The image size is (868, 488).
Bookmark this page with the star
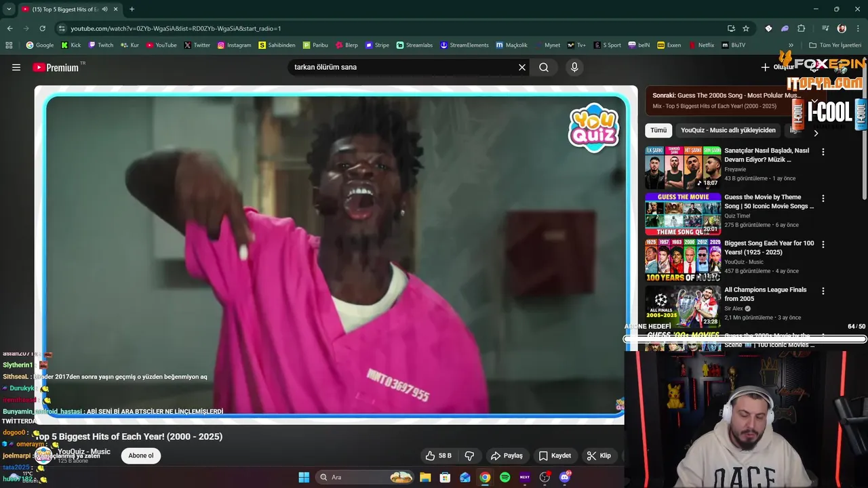point(746,28)
